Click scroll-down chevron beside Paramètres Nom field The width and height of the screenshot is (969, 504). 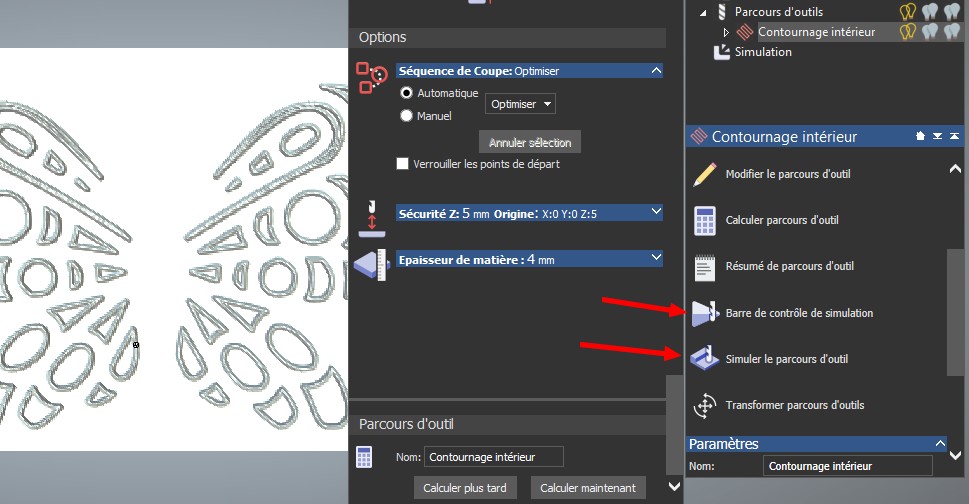tap(955, 456)
